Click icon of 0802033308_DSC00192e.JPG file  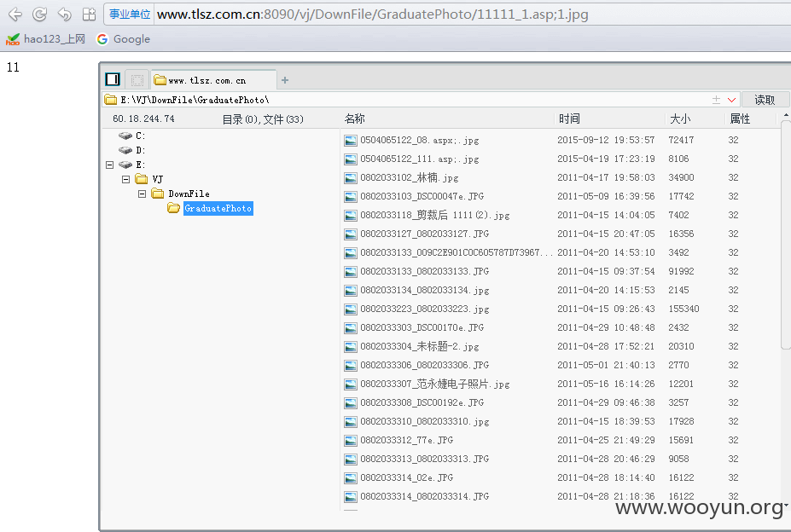(x=351, y=403)
